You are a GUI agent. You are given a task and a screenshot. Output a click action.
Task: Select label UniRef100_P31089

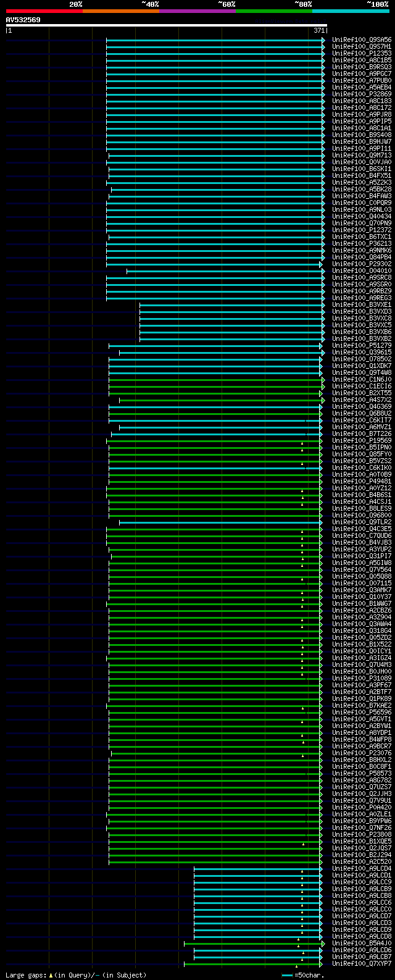362,678
